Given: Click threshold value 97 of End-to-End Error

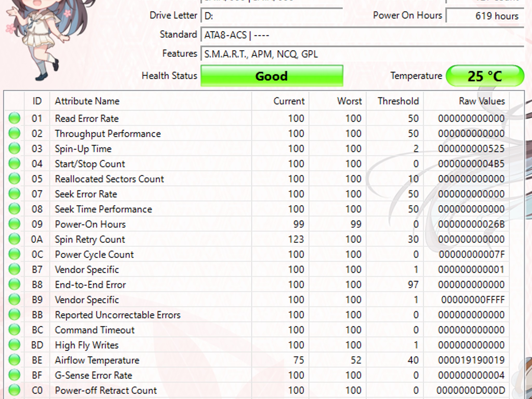Looking at the screenshot, I should tap(413, 284).
